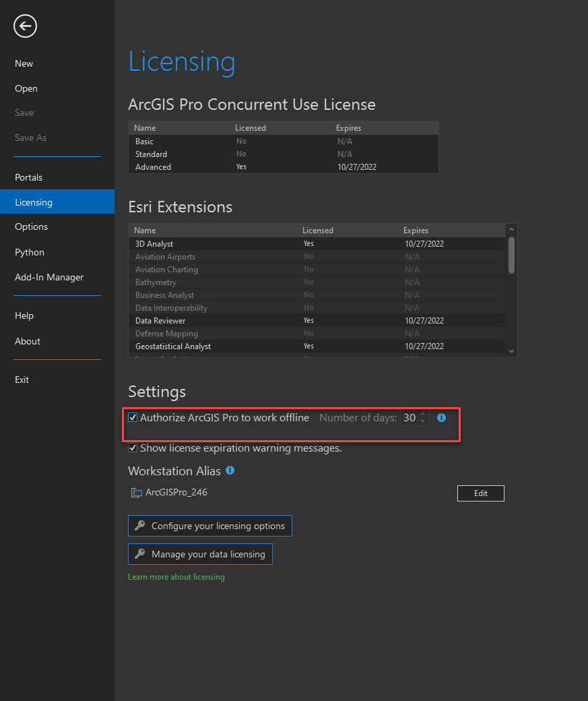Select the Aviation Charting row
The image size is (588, 701).
317,269
